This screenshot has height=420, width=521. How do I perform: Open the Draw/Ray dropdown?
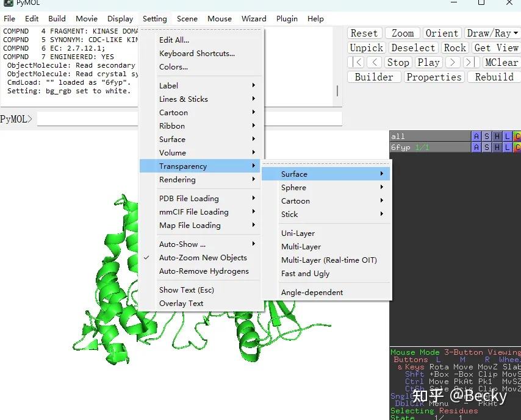492,33
